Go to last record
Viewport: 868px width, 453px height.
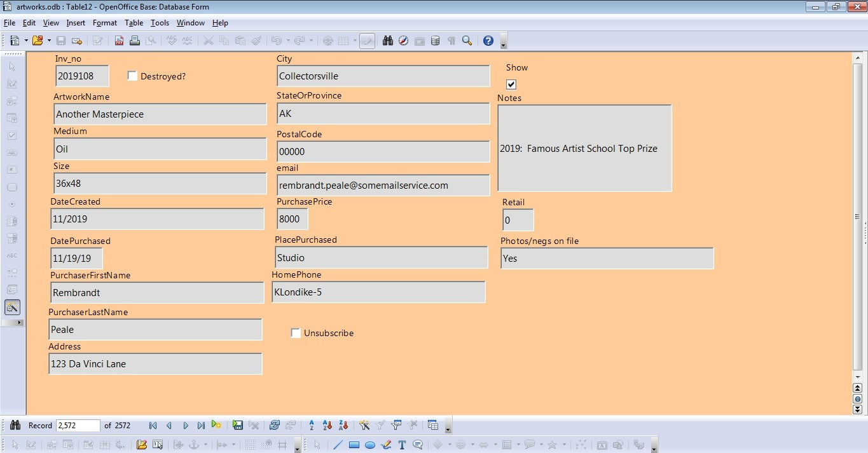pos(201,426)
